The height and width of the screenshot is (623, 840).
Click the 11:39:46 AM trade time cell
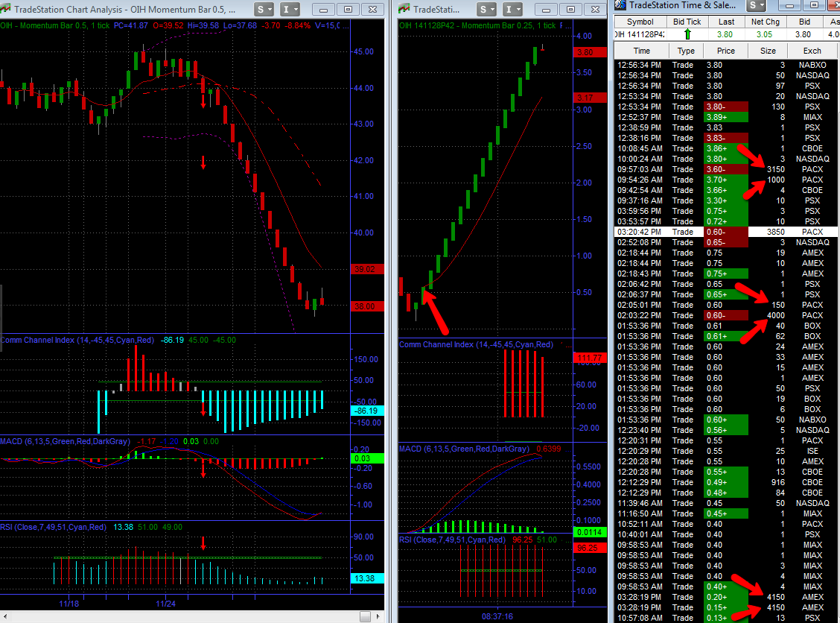click(640, 504)
